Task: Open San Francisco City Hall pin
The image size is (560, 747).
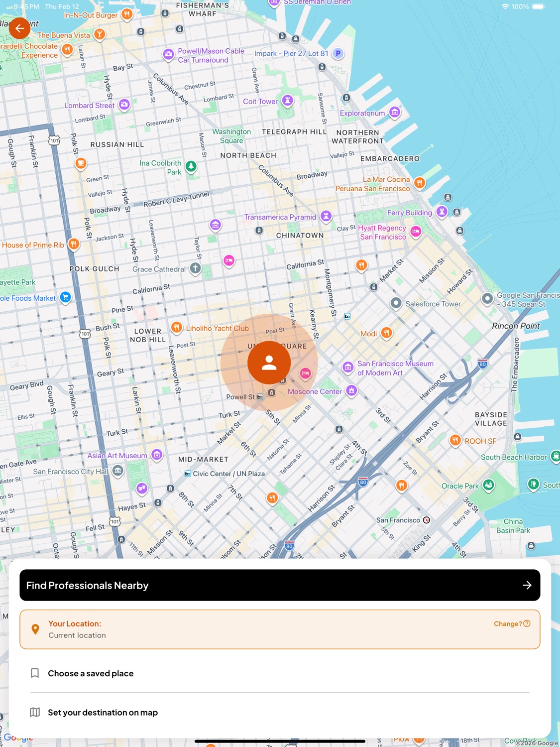Action: [117, 470]
